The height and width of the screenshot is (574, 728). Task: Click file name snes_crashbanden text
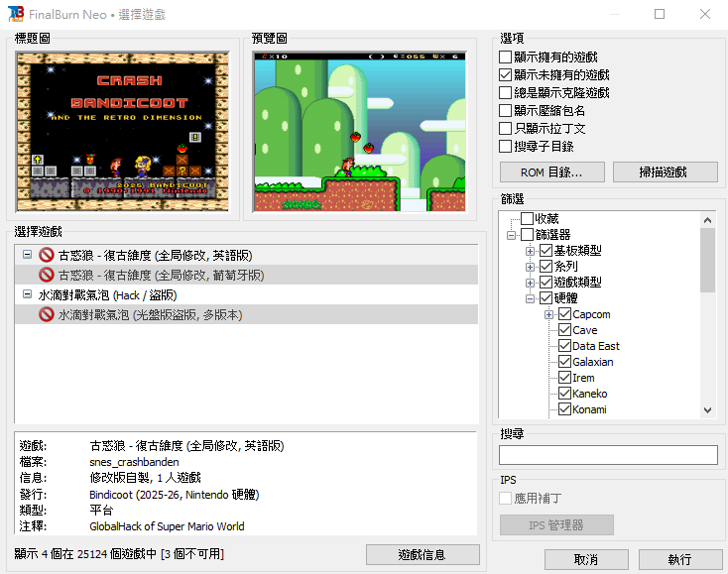[x=134, y=462]
